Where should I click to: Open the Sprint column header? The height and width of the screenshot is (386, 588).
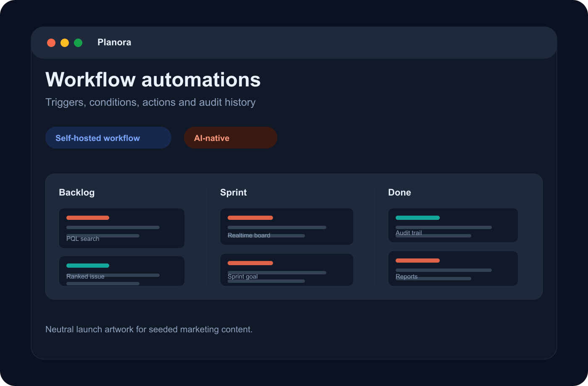234,193
